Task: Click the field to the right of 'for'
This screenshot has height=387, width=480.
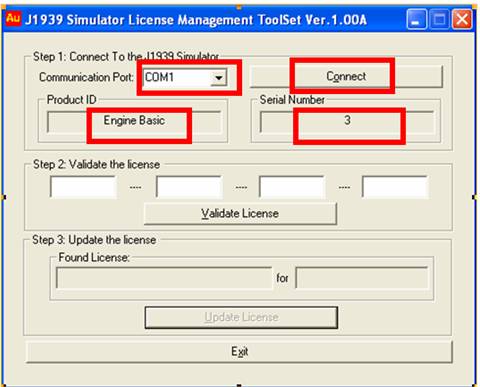Action: tap(362, 277)
